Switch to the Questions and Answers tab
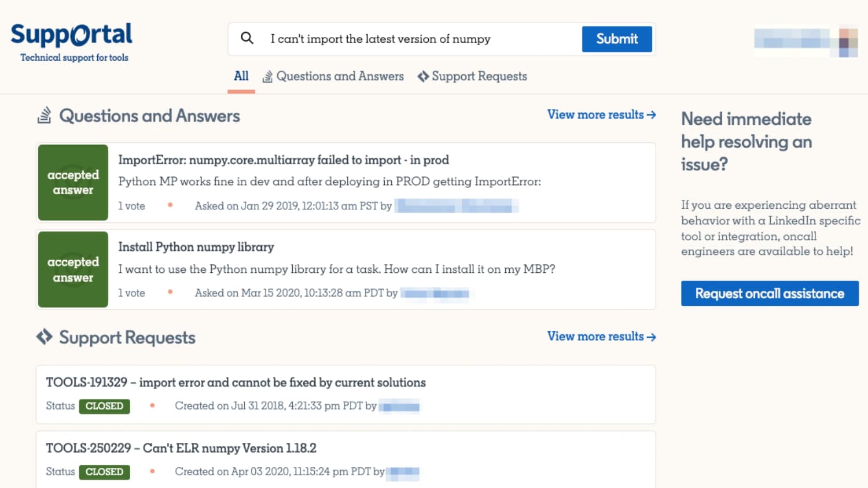Image resolution: width=868 pixels, height=488 pixels. pos(333,76)
